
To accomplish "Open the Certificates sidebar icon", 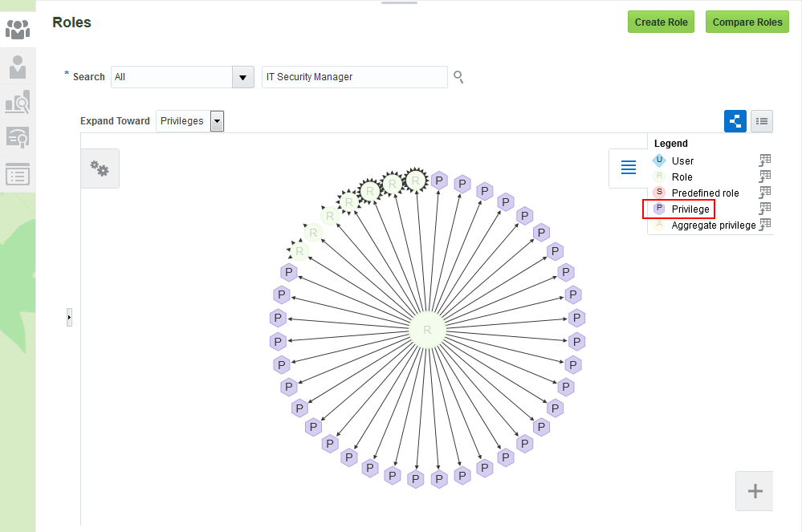I will (18, 138).
